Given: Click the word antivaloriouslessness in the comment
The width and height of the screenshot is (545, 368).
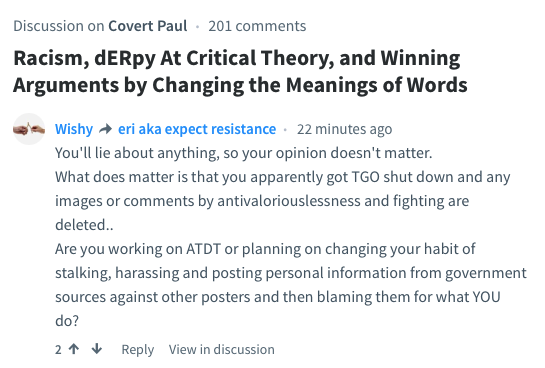Looking at the screenshot, I should click(x=289, y=201).
